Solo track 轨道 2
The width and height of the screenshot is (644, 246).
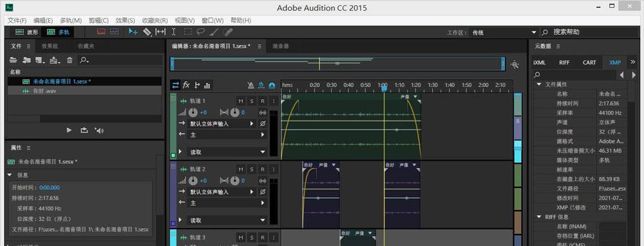(x=252, y=169)
